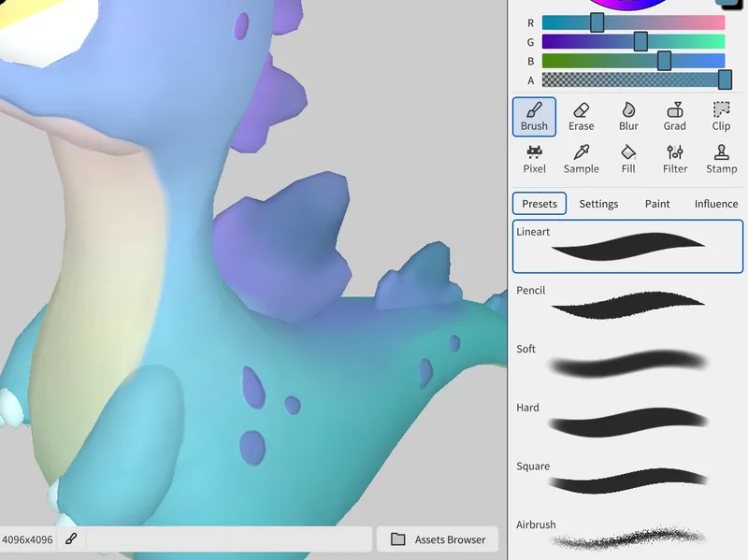Select the Soft brush preset
Screen dimensions: 748x560
(x=627, y=364)
